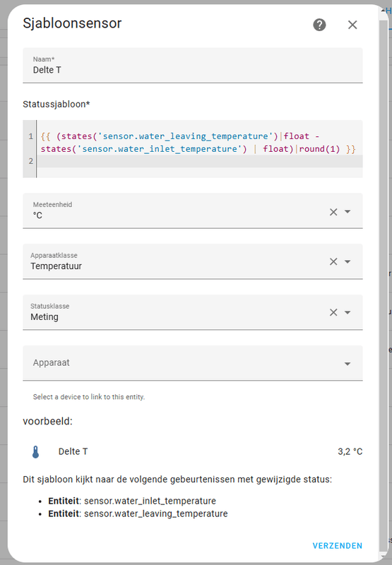Click line number 1 in the editor gutter
Viewport: 392px width, 565px height.
[31, 136]
